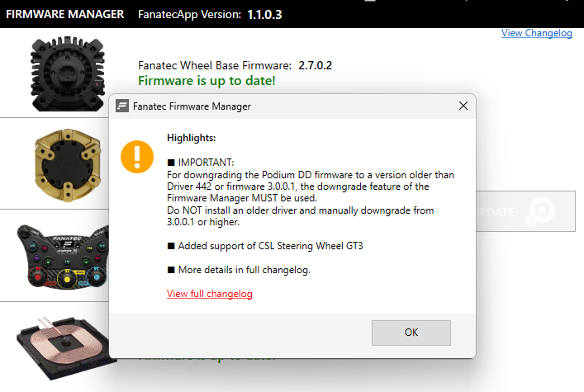This screenshot has width=584, height=392.
Task: Click the Highlights heading in the dialog
Action: (191, 138)
